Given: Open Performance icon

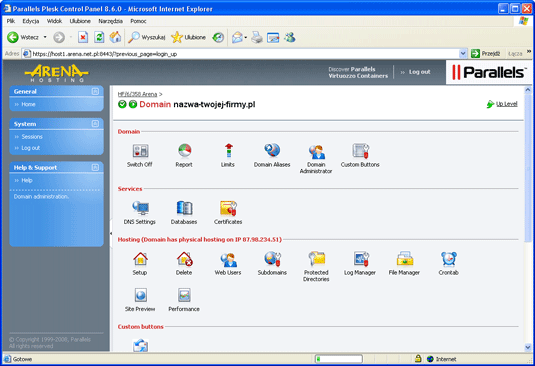Looking at the screenshot, I should [x=184, y=295].
